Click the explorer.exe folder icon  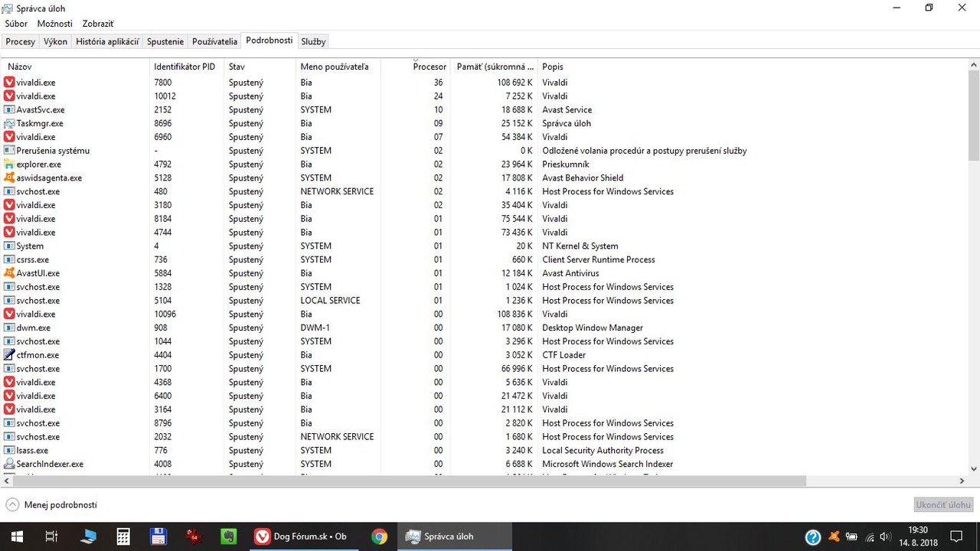pyautogui.click(x=9, y=164)
